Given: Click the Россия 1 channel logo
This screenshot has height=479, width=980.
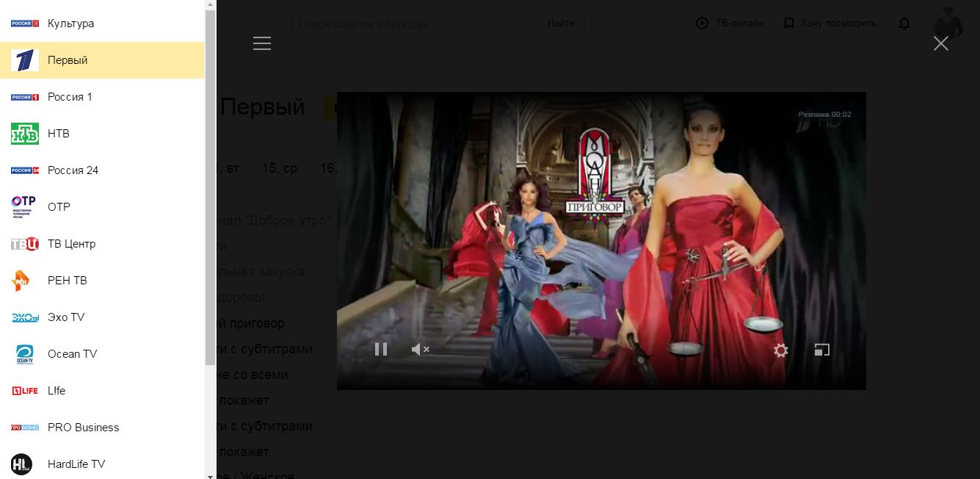Looking at the screenshot, I should [25, 97].
